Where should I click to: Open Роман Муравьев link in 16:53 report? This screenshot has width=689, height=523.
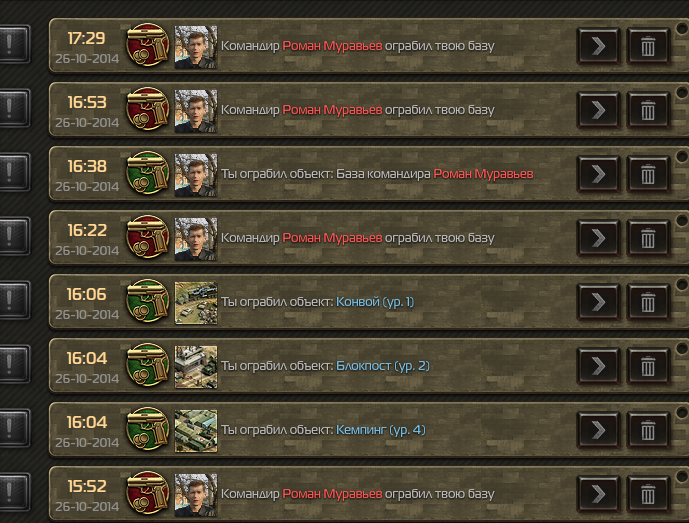tap(332, 110)
